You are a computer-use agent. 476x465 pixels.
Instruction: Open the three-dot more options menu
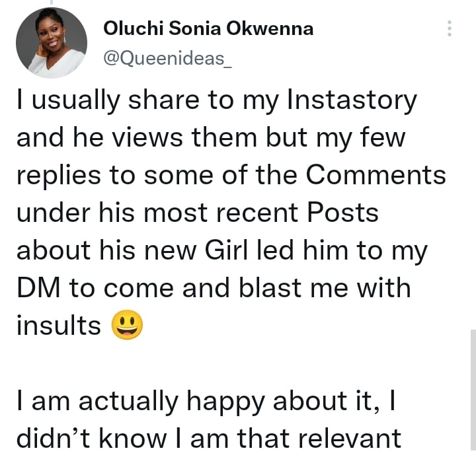(450, 28)
